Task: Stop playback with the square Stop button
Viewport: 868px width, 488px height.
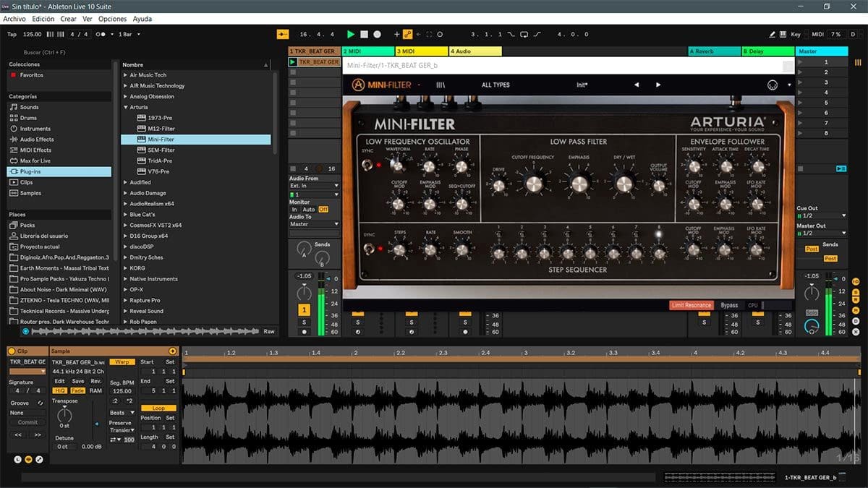Action: pyautogui.click(x=365, y=34)
